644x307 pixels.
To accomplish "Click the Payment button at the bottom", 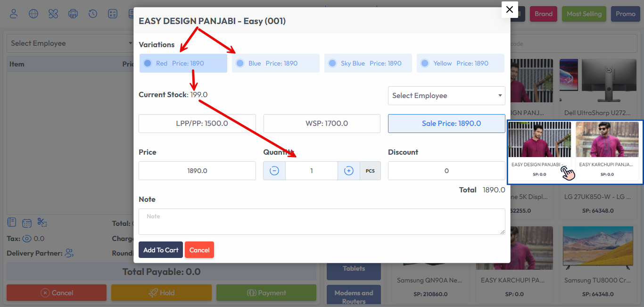I will (266, 292).
